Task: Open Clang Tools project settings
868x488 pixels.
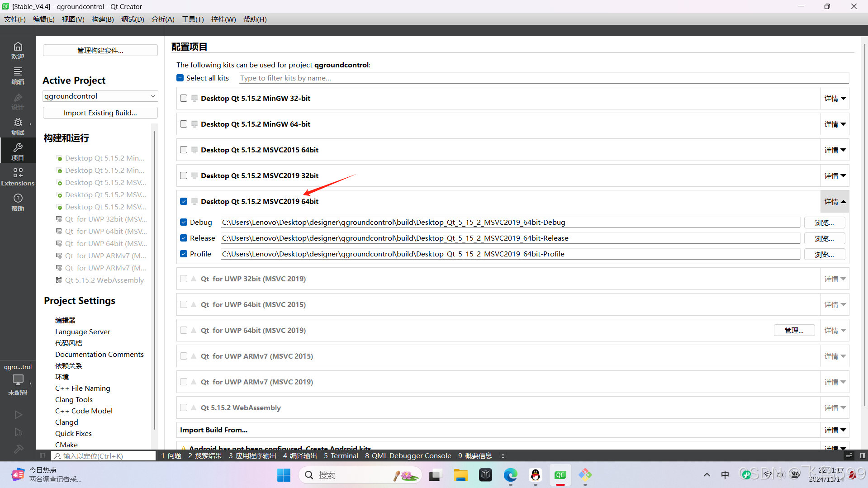Action: pyautogui.click(x=74, y=399)
